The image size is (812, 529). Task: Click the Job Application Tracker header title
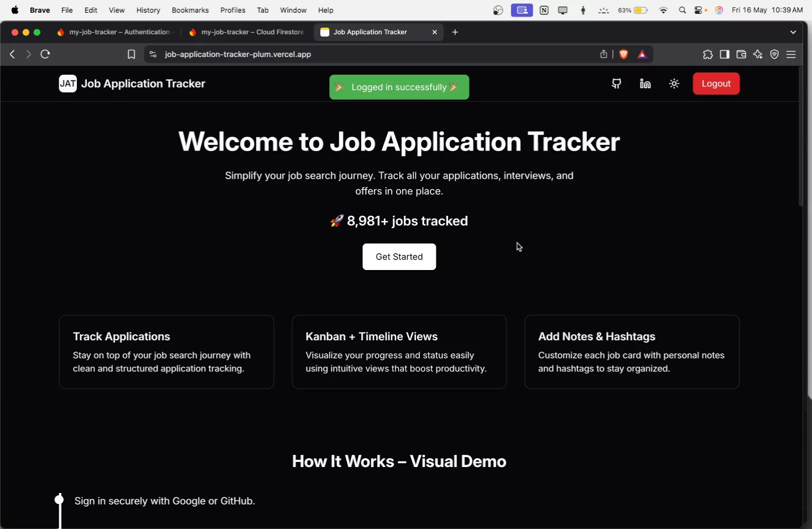click(143, 84)
